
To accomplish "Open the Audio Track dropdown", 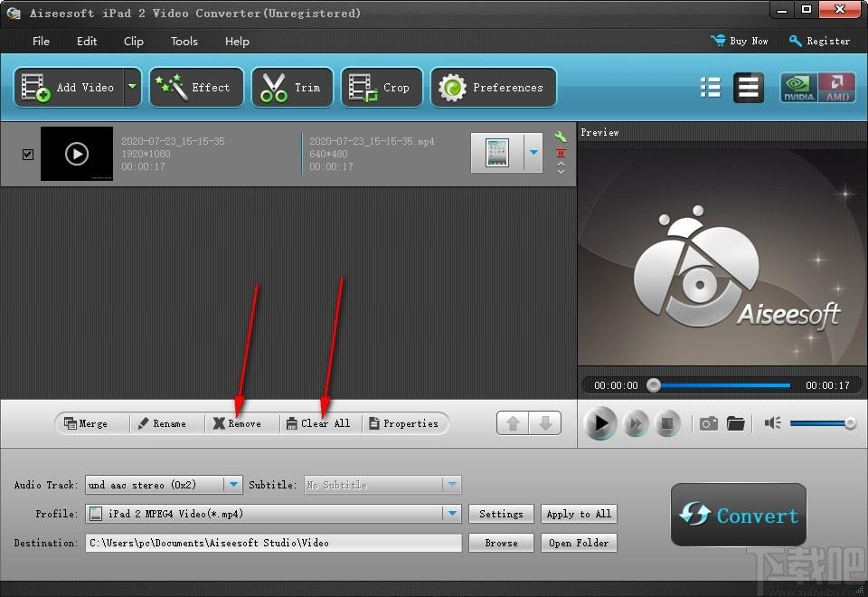I will click(233, 485).
